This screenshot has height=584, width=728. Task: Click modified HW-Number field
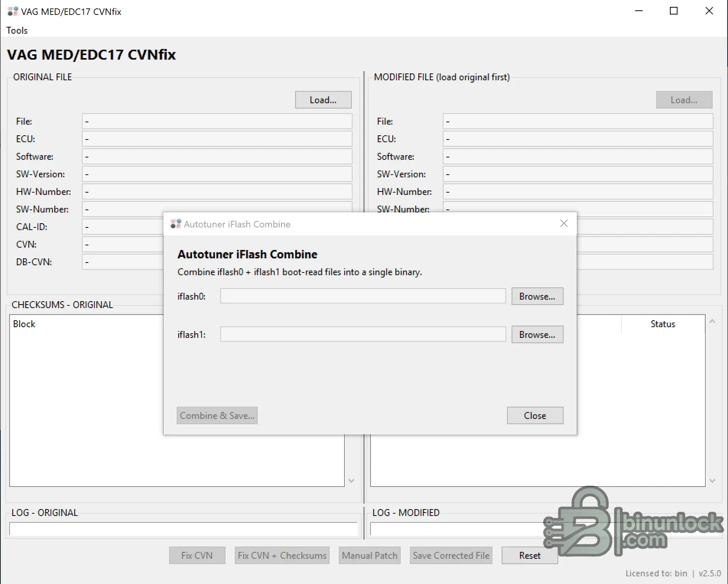[578, 191]
